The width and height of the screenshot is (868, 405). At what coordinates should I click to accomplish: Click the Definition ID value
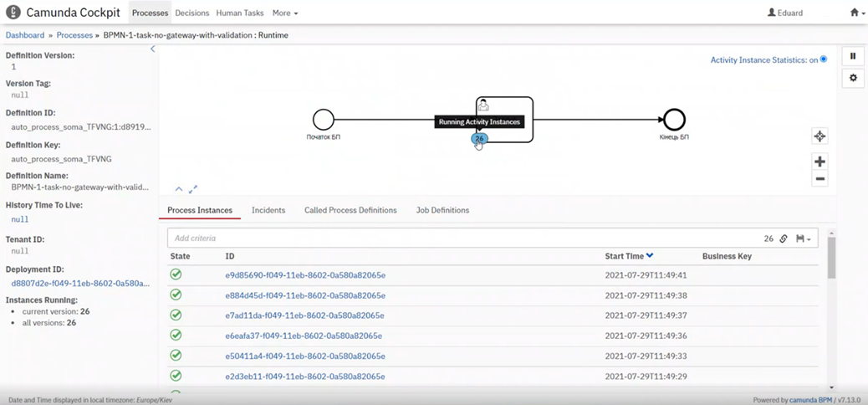tap(81, 127)
